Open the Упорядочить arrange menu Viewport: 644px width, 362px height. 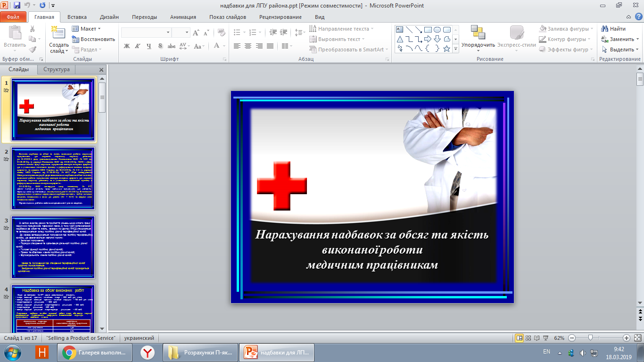pos(478,38)
